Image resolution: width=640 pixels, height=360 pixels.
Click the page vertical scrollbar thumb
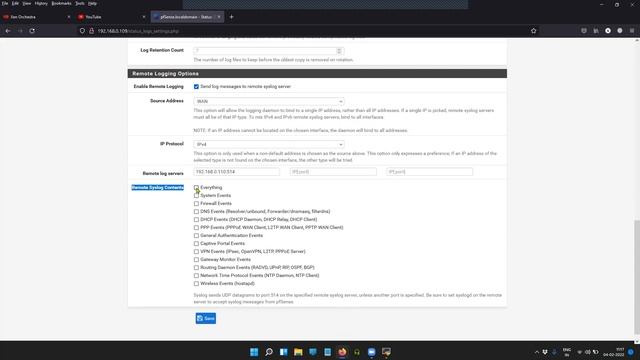tap(637, 277)
